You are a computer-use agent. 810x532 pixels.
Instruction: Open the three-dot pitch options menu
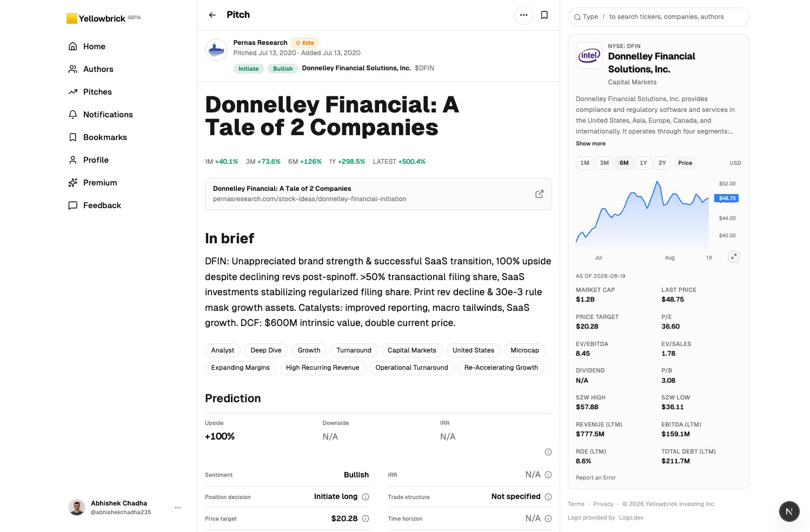(523, 15)
